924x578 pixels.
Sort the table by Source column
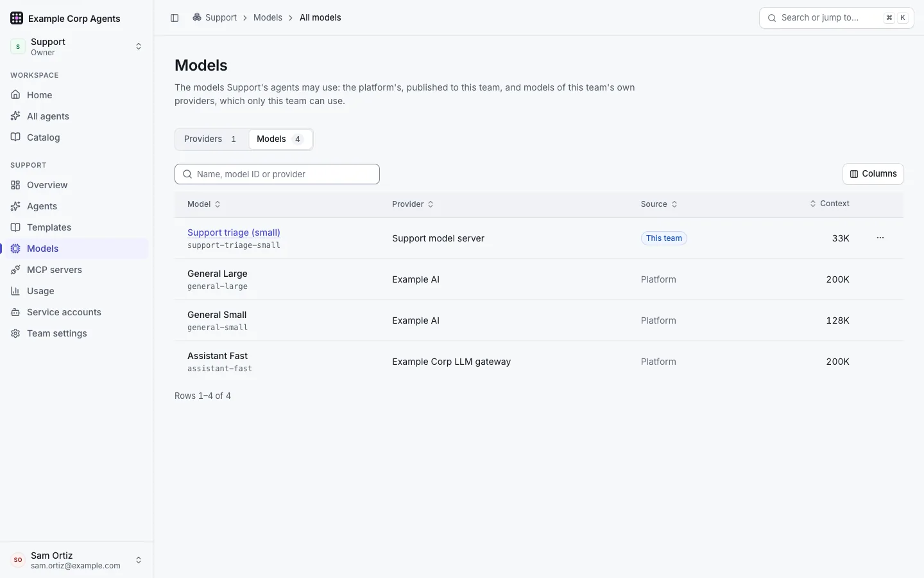[659, 204]
